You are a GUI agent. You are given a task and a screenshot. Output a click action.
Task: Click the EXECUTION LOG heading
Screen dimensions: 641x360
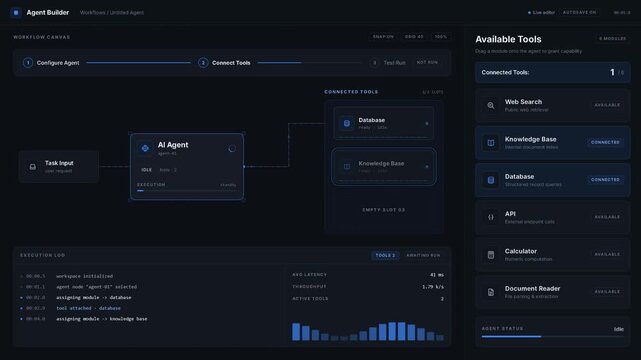43,255
